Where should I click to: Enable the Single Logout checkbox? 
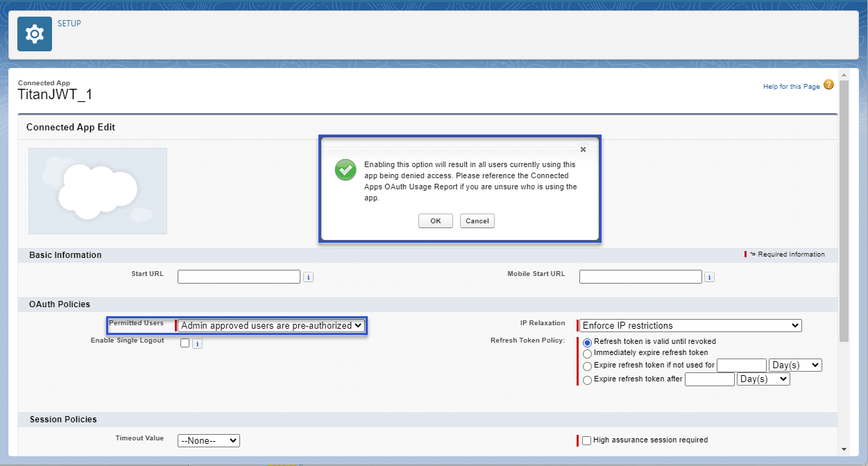[x=184, y=343]
